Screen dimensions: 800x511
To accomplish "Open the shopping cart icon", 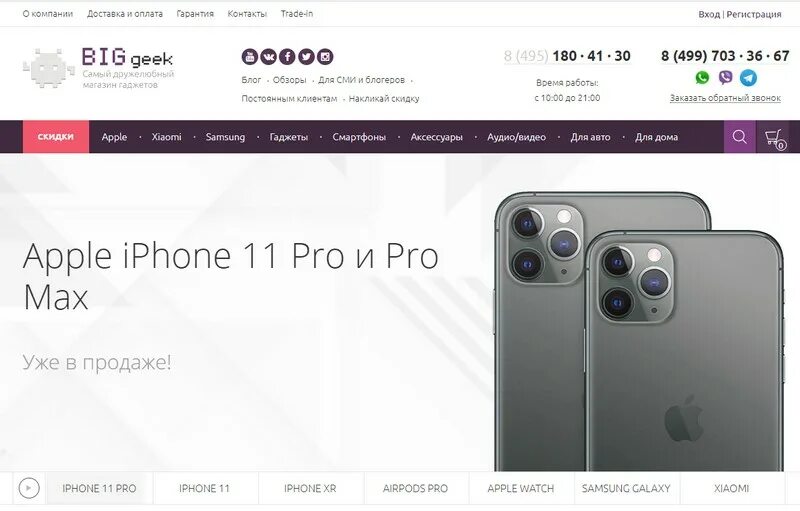I will point(775,138).
